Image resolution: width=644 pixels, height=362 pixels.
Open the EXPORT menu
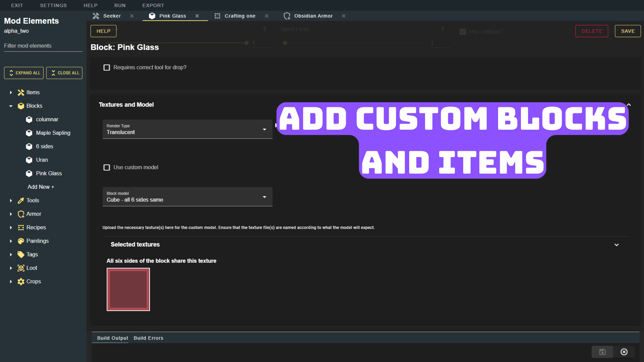coord(153,5)
